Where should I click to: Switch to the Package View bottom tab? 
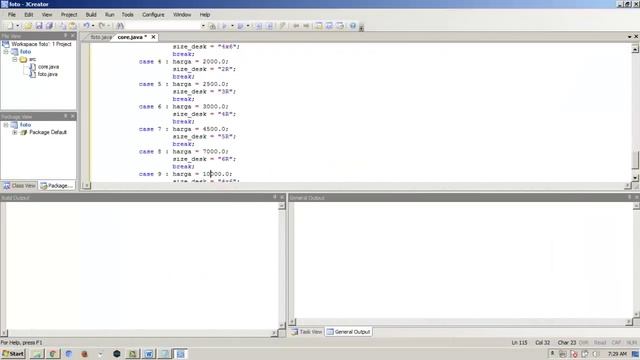[57, 186]
